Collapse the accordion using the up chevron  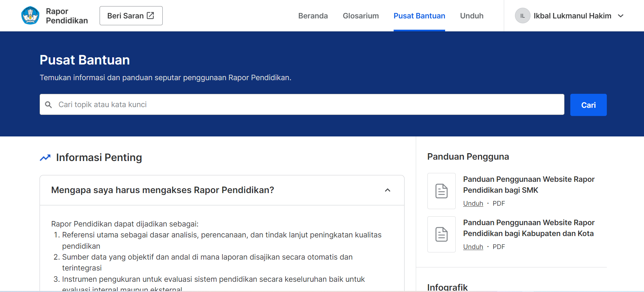(387, 190)
